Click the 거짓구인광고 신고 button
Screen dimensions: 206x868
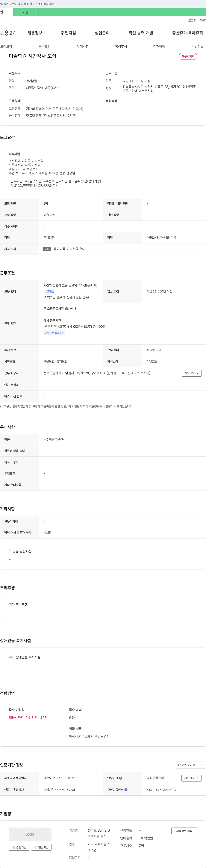(191, 765)
